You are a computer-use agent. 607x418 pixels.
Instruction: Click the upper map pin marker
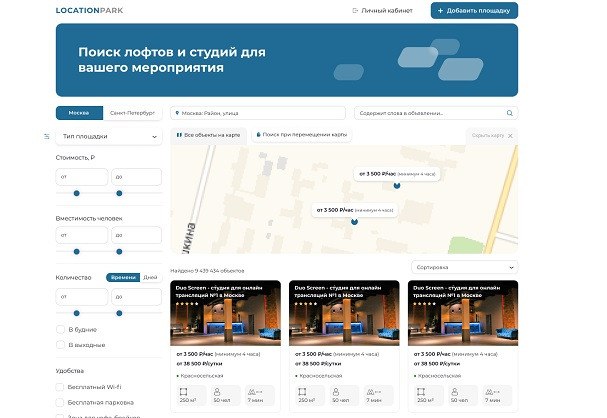pos(397,185)
